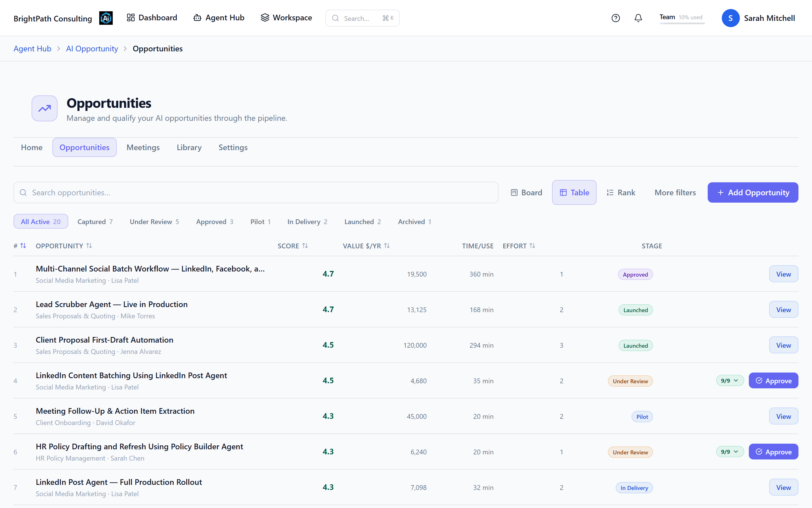Screen dimensions: 812x508
Task: Switch to Table view
Action: click(574, 192)
